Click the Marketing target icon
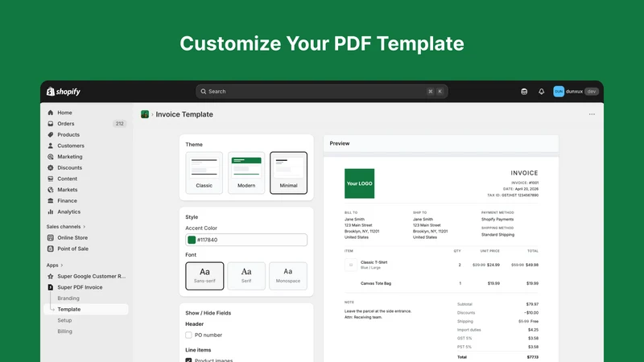The image size is (644, 362). coord(51,157)
